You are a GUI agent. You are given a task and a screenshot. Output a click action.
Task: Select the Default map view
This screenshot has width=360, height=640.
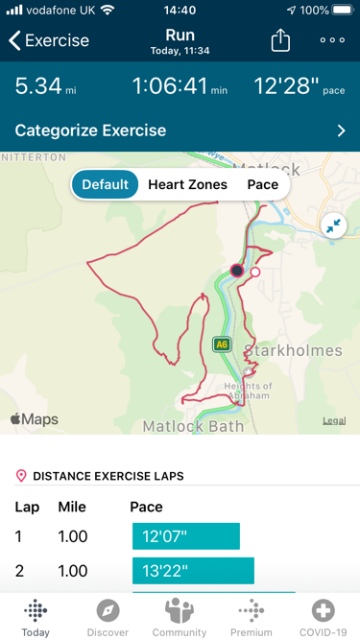pyautogui.click(x=105, y=184)
